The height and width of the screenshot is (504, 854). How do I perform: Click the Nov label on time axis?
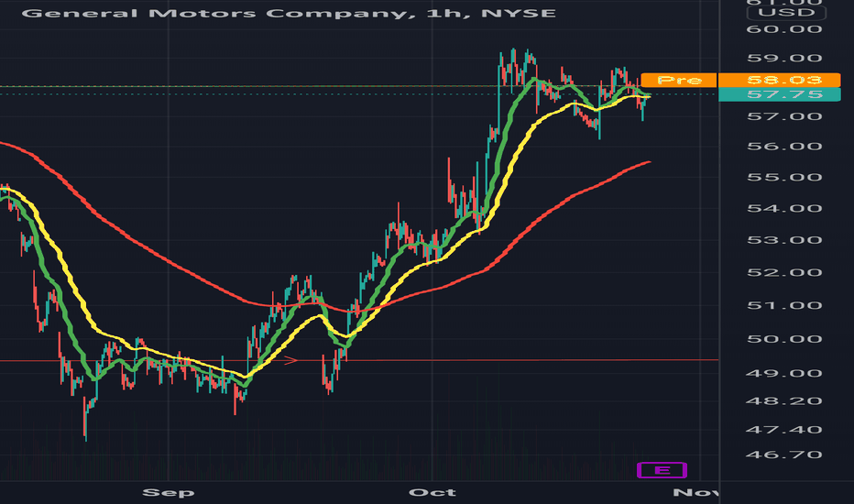point(696,493)
